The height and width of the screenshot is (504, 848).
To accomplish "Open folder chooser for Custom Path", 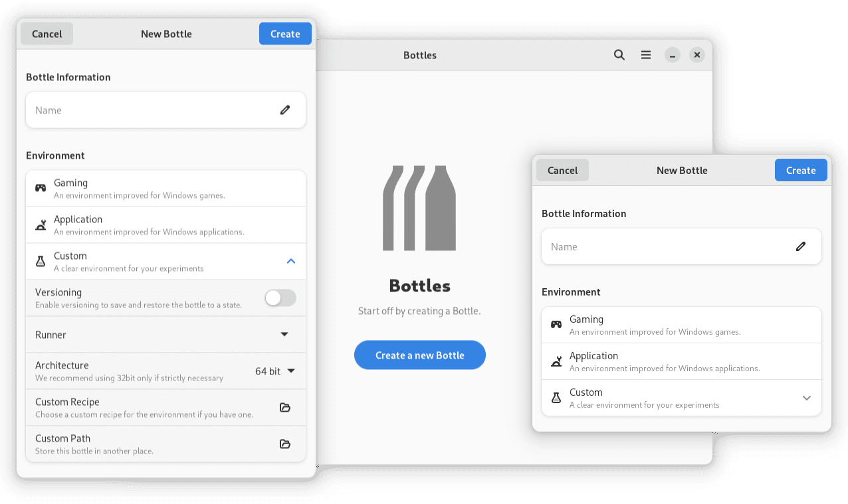I will point(285,444).
